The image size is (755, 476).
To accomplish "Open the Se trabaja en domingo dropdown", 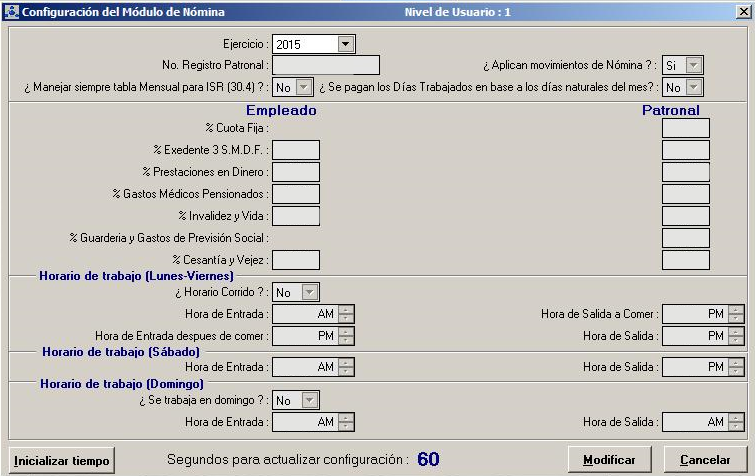I will 309,401.
